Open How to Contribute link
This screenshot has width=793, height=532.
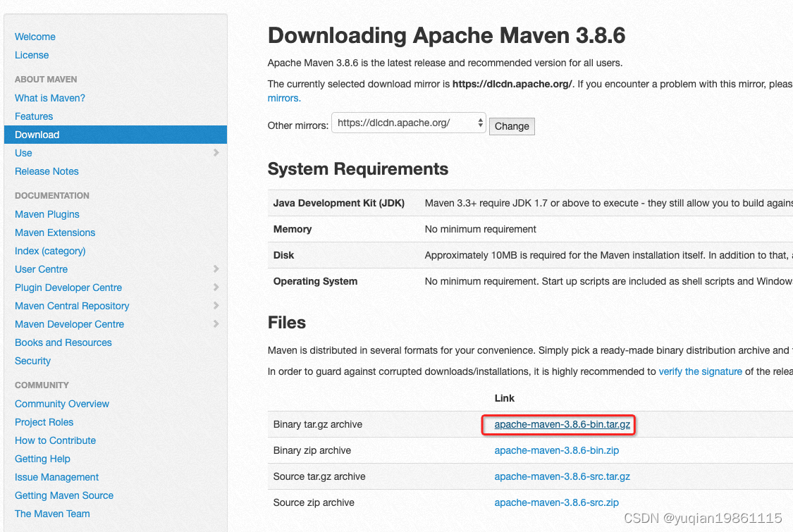55,440
